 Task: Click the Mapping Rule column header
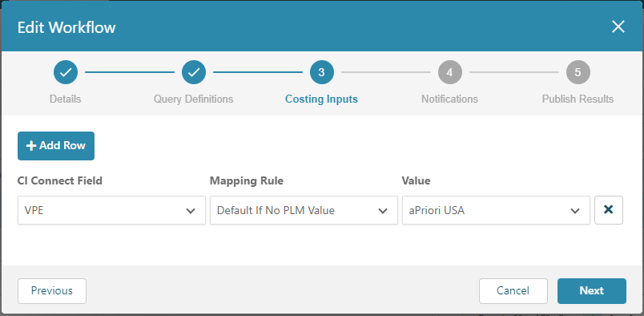(x=247, y=180)
